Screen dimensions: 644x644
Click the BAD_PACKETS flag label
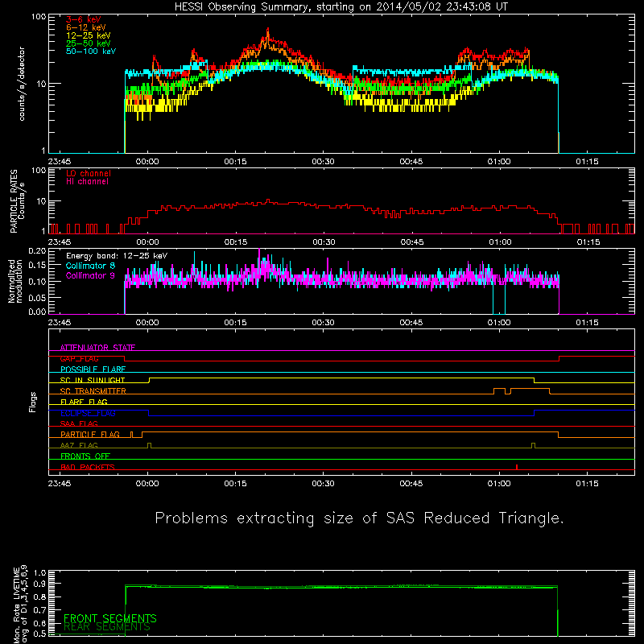click(x=88, y=468)
